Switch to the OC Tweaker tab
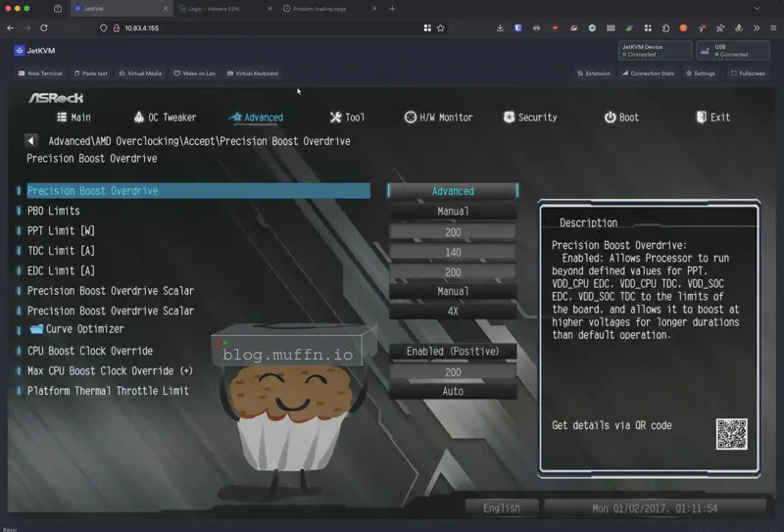This screenshot has width=784, height=532. tap(165, 118)
